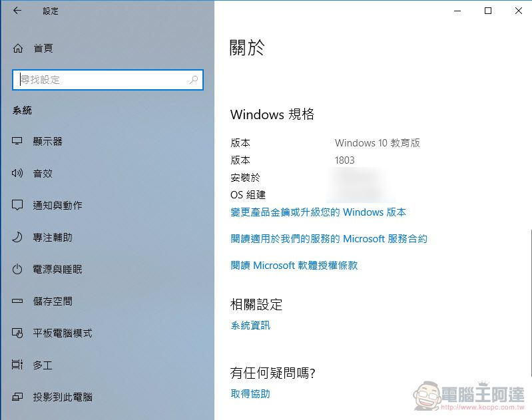This screenshot has width=532, height=420.
Task: Select the 通知與動作 notification icon
Action: (17, 205)
